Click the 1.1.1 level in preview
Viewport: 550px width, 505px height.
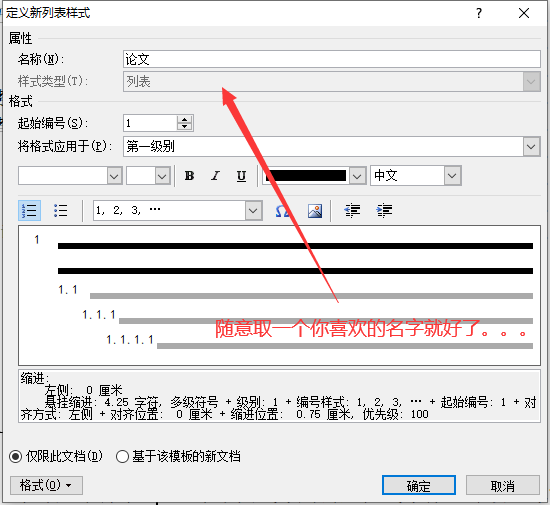[99, 315]
